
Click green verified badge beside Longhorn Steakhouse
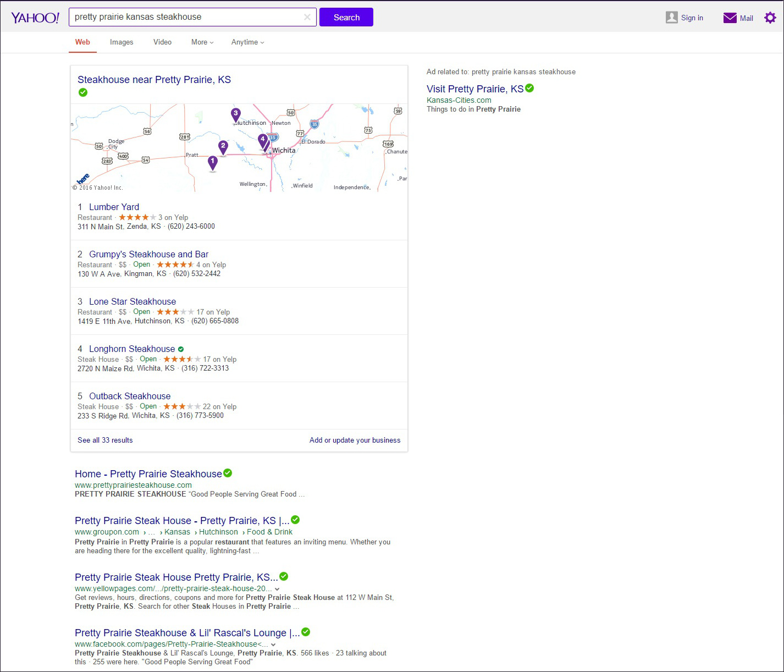[x=181, y=349]
